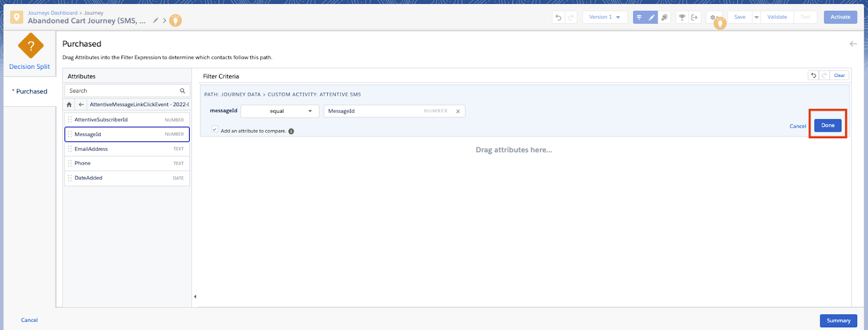868x330 pixels.
Task: Click the back arrow in the Attributes breadcrumb
Action: (81, 105)
